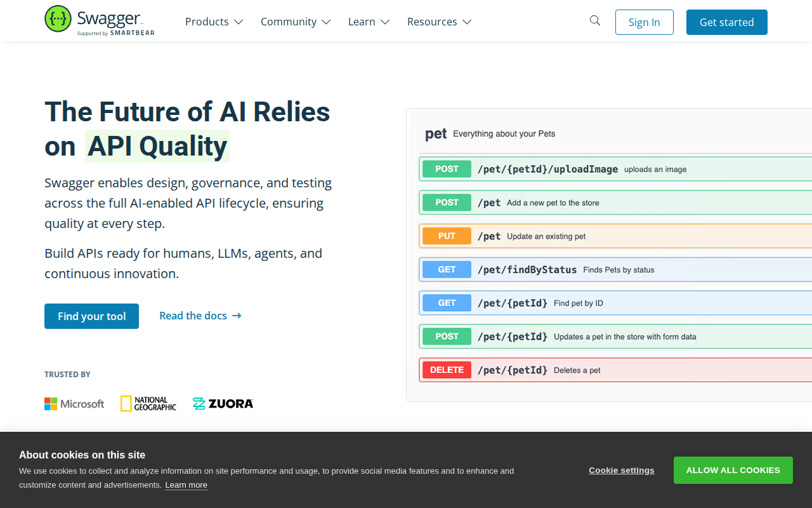Click the Get started button

[x=727, y=22]
